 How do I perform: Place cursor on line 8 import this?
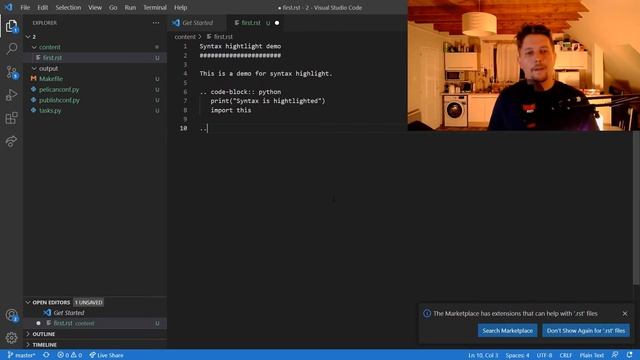231,110
